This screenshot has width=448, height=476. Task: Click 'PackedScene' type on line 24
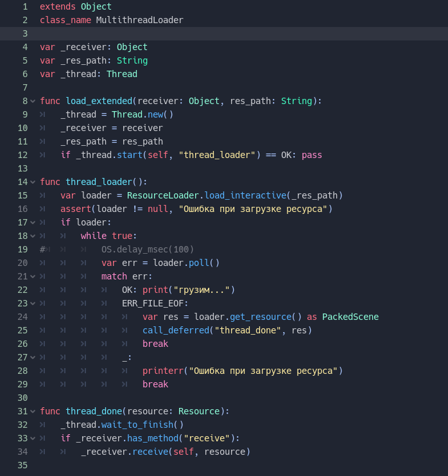click(x=350, y=317)
